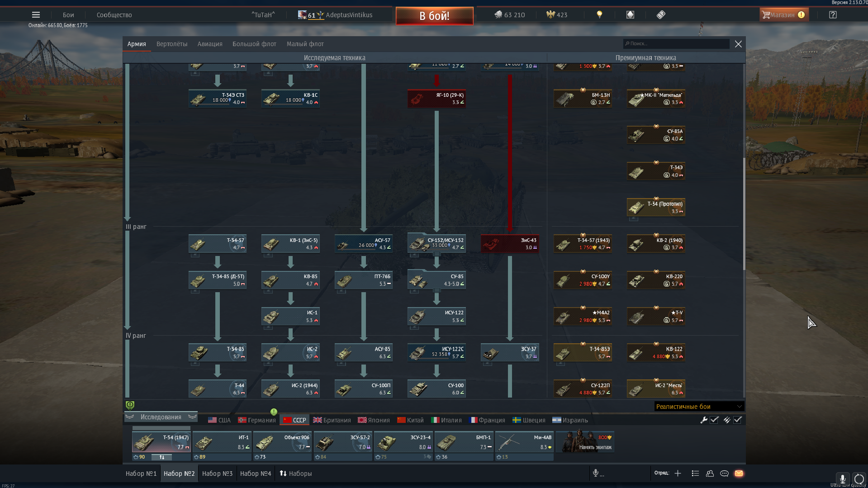Collapse the Исследования panel with left chevron
Viewport: 868px width, 488px height.
tap(130, 417)
